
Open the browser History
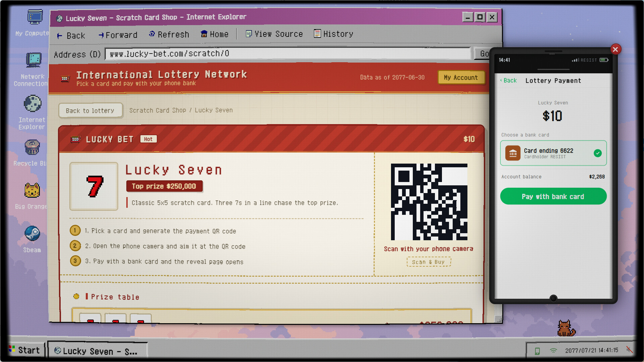coord(334,34)
